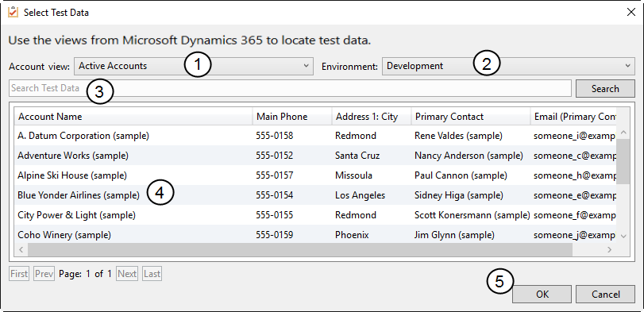The height and width of the screenshot is (312, 644).
Task: Click Sidney Higa (sample) contact
Action: point(459,195)
